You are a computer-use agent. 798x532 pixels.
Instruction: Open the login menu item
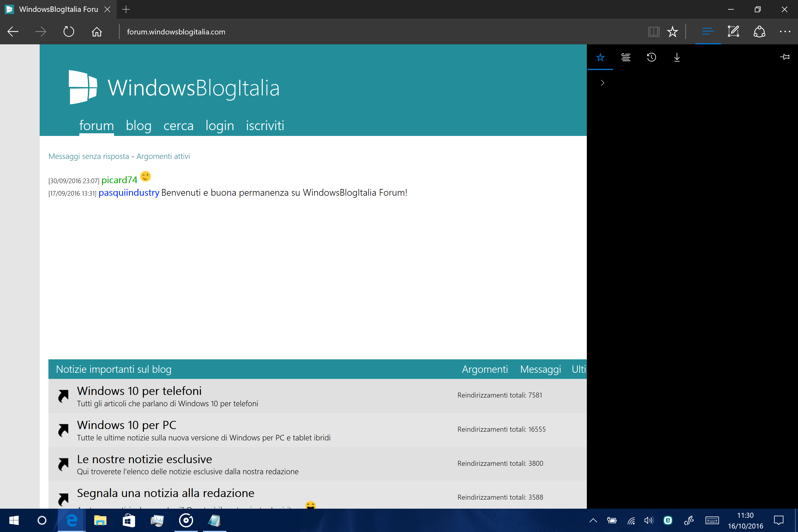tap(220, 125)
